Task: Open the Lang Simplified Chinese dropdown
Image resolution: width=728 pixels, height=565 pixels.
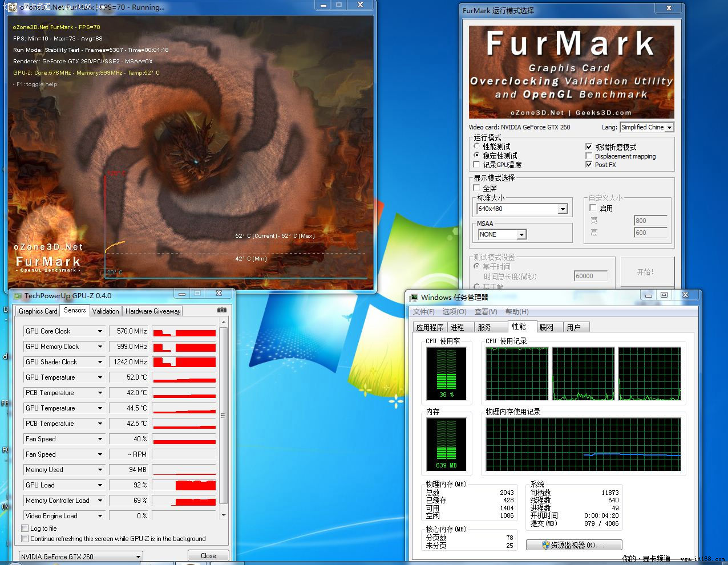Action: click(647, 127)
